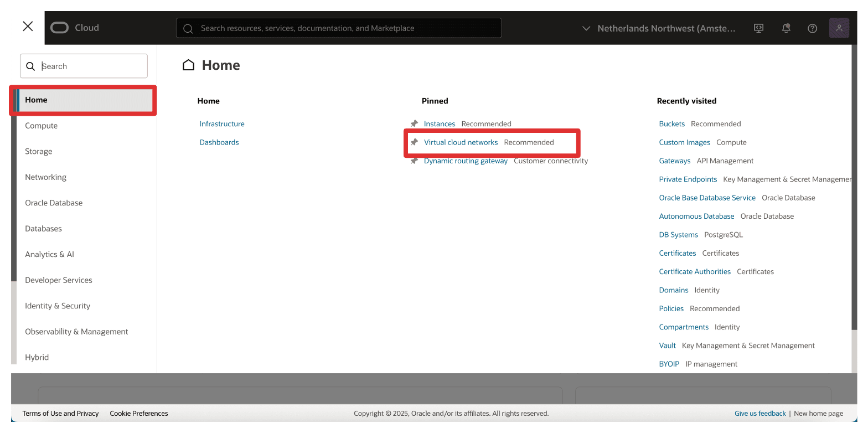The height and width of the screenshot is (433, 868).
Task: Open Cookie Preferences in the footer
Action: (x=139, y=413)
